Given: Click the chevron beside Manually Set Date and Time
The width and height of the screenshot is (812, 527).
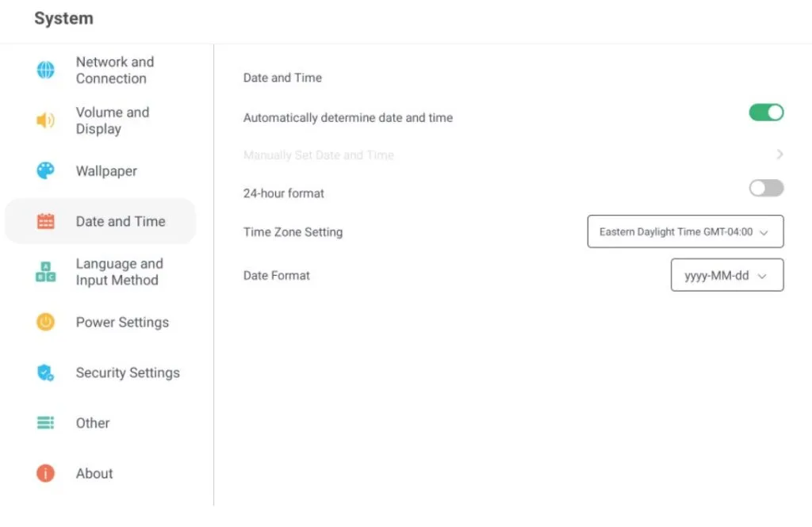Looking at the screenshot, I should [779, 155].
